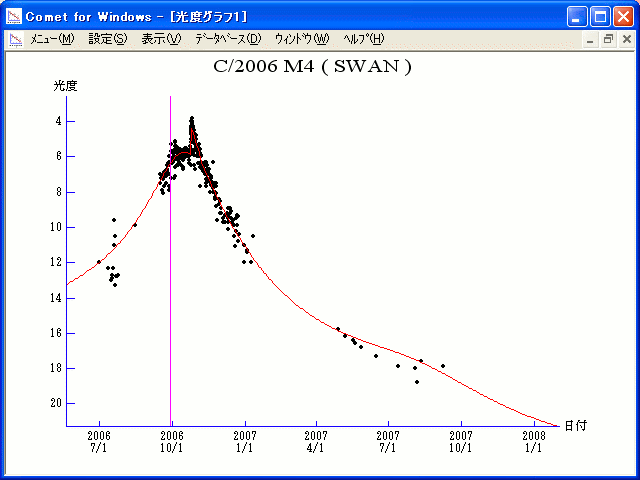Viewport: 640px width, 480px height.
Task: Click the graph title C/2006 M4 ( SWAN )
Action: (313, 67)
